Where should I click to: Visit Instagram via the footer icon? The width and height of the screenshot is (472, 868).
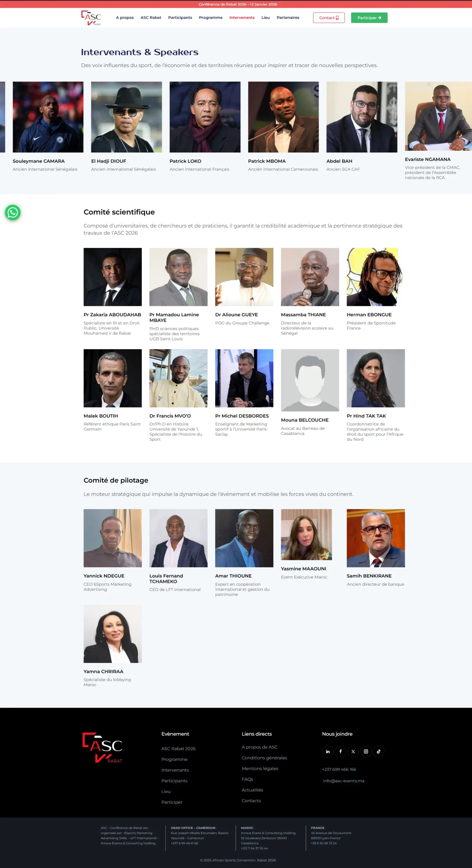click(366, 751)
